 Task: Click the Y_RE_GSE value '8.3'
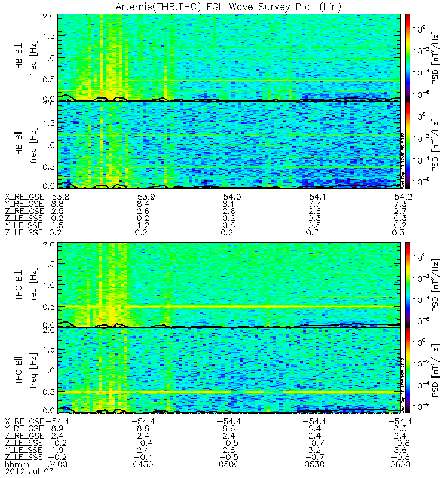[x=400, y=428]
